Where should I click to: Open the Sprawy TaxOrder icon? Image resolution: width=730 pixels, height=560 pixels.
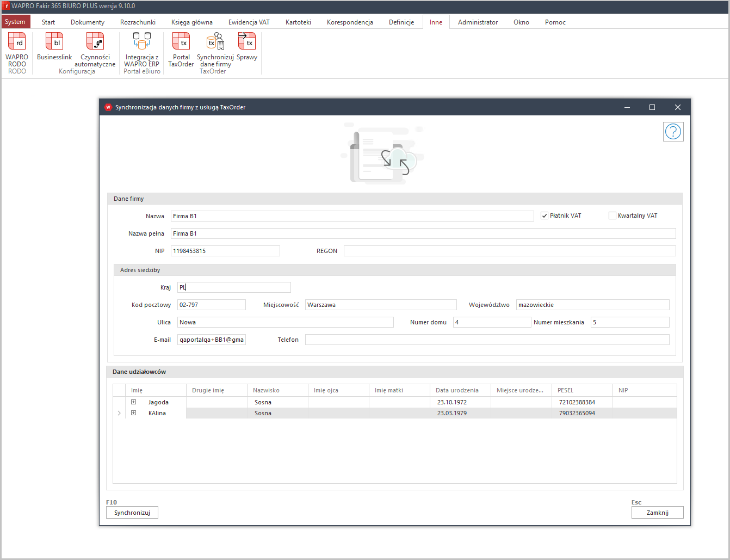pyautogui.click(x=247, y=42)
